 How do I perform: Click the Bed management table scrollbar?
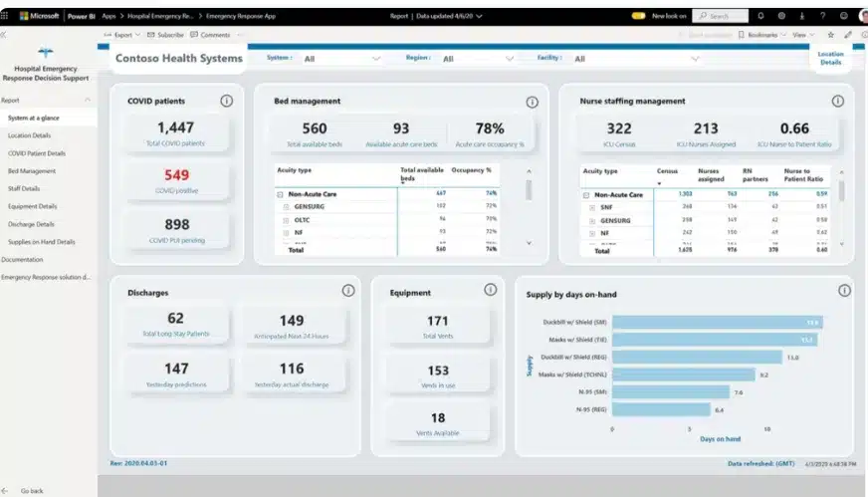coord(529,190)
